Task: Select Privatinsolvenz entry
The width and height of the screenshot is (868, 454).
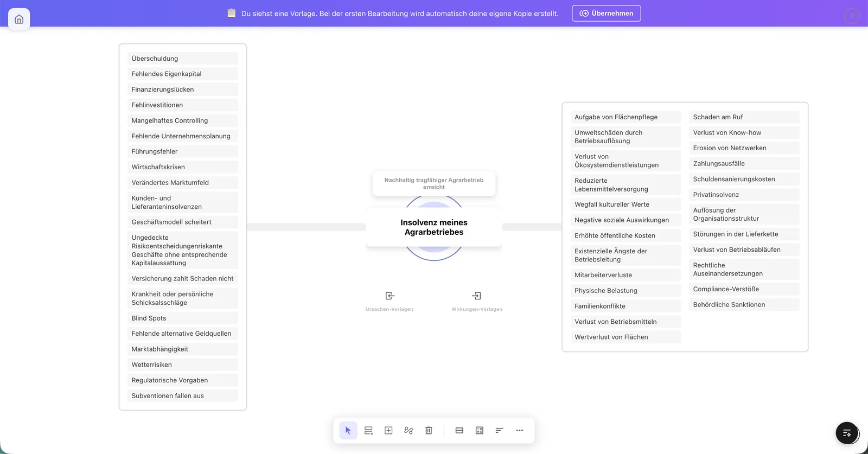Action: coord(744,195)
